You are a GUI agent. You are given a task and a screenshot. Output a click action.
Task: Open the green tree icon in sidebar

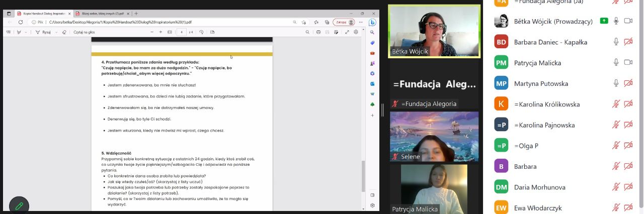pyautogui.click(x=372, y=104)
